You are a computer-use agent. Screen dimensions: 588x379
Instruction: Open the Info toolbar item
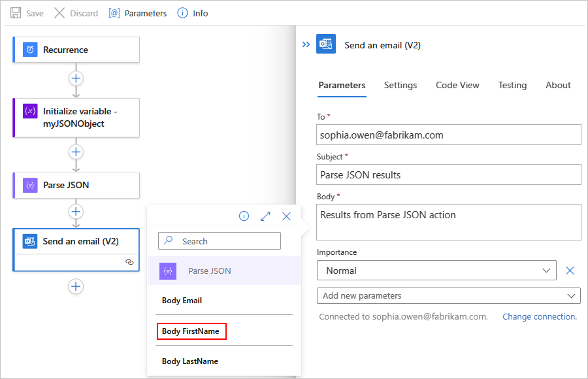[183, 13]
